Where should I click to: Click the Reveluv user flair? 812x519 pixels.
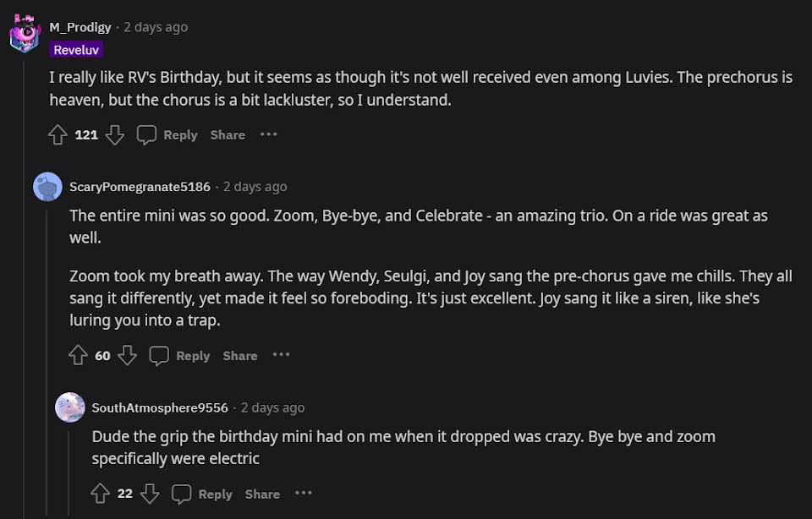pos(76,50)
